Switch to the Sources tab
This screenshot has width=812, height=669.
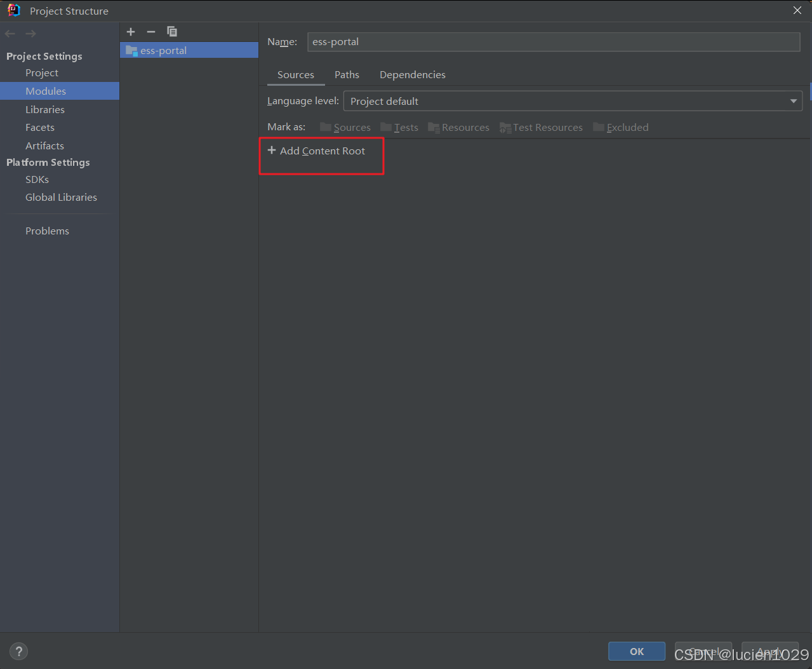click(x=296, y=75)
